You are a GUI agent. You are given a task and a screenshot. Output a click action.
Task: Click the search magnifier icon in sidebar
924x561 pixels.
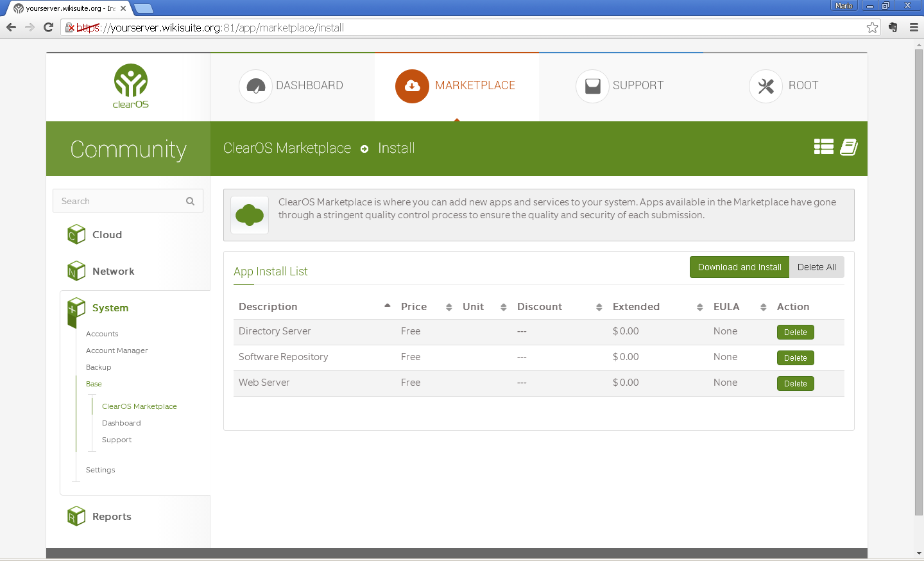coord(190,201)
